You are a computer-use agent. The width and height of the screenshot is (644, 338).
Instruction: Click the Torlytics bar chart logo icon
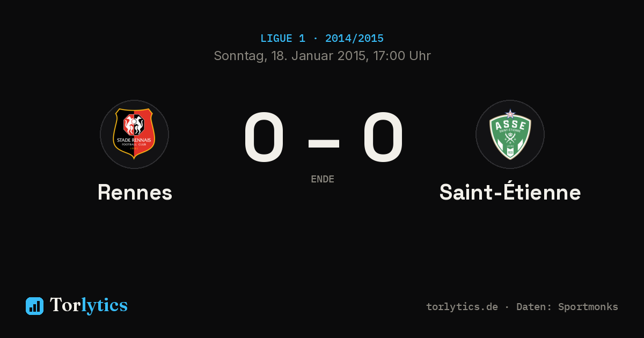tap(34, 306)
